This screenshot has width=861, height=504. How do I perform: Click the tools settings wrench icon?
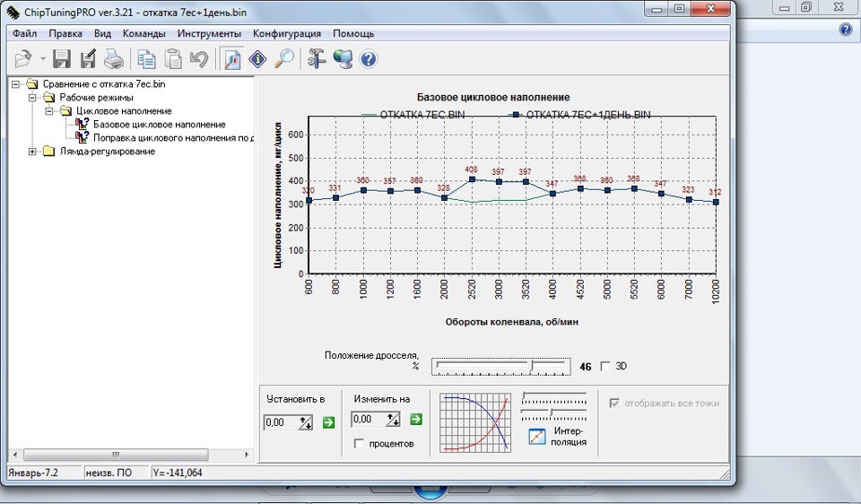pyautogui.click(x=316, y=60)
